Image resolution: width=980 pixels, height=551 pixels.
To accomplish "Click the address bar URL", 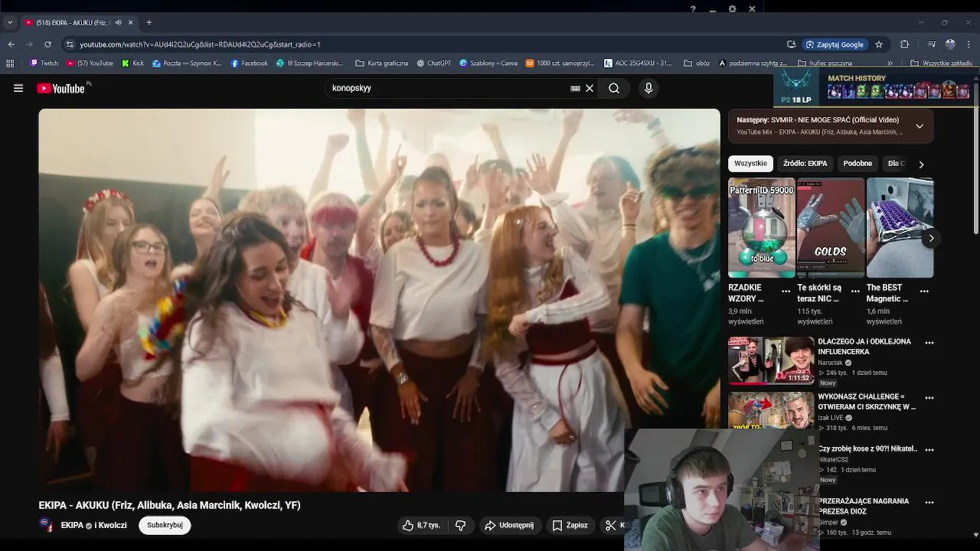I will (201, 44).
